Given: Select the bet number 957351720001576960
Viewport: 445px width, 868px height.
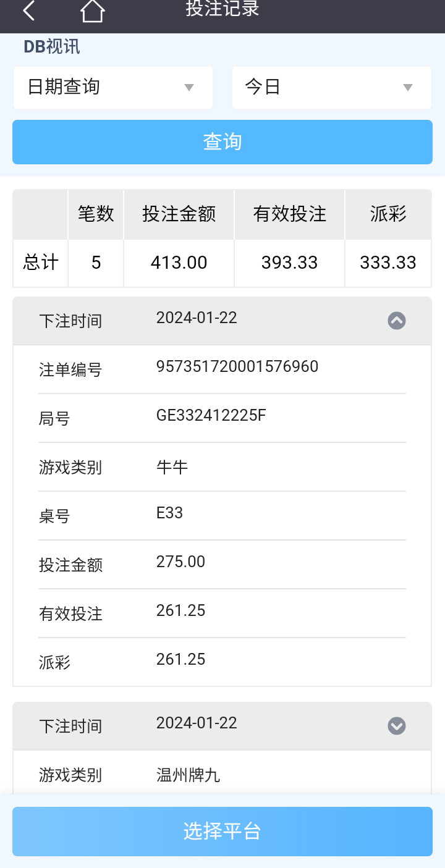Looking at the screenshot, I should tap(237, 367).
